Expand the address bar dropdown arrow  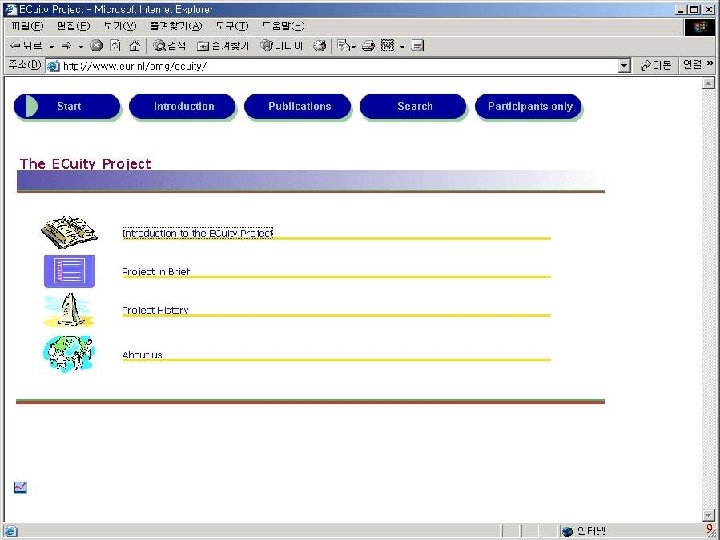click(624, 66)
